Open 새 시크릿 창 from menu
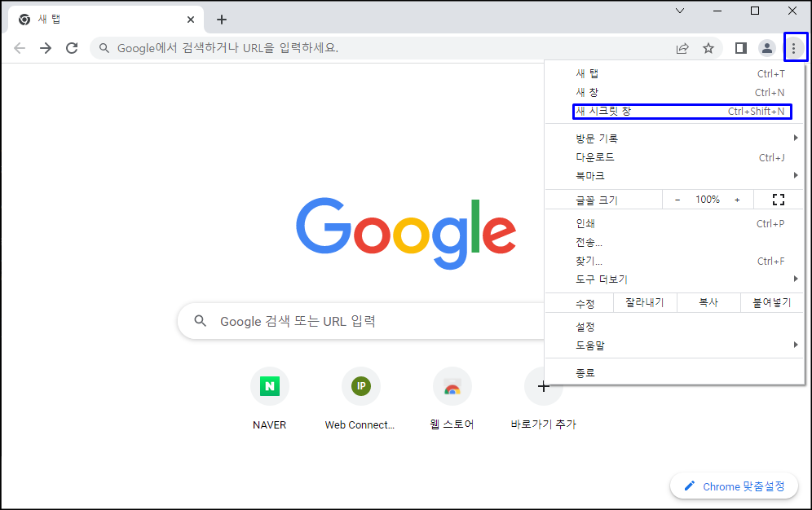Image resolution: width=812 pixels, height=510 pixels. coord(675,112)
